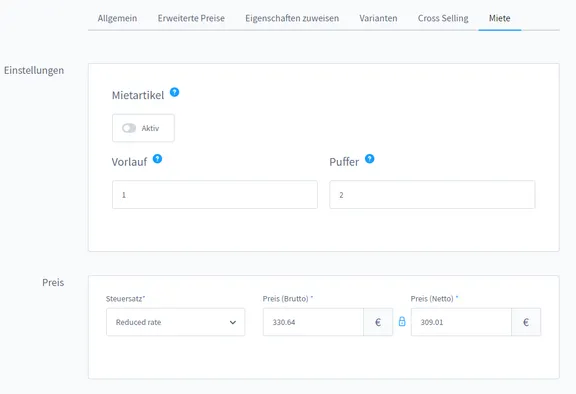Image resolution: width=576 pixels, height=394 pixels.
Task: Open the Vorlauf help tooltip icon
Action: pyautogui.click(x=157, y=159)
